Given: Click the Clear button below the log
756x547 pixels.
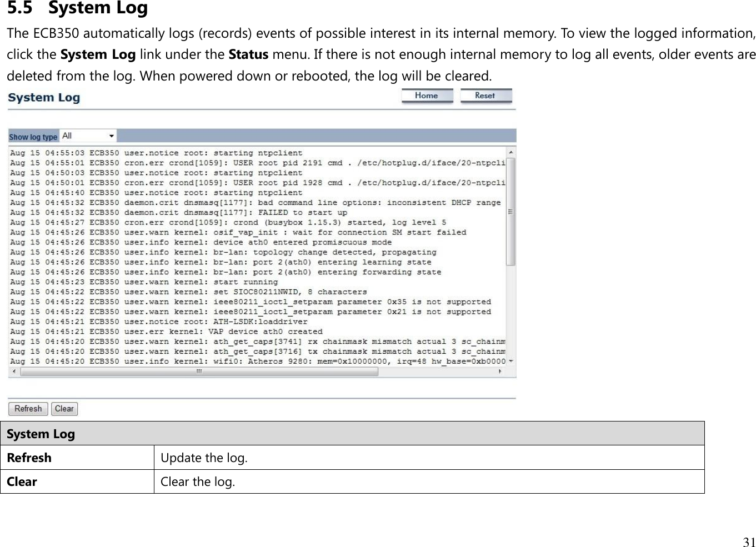Looking at the screenshot, I should [x=64, y=409].
